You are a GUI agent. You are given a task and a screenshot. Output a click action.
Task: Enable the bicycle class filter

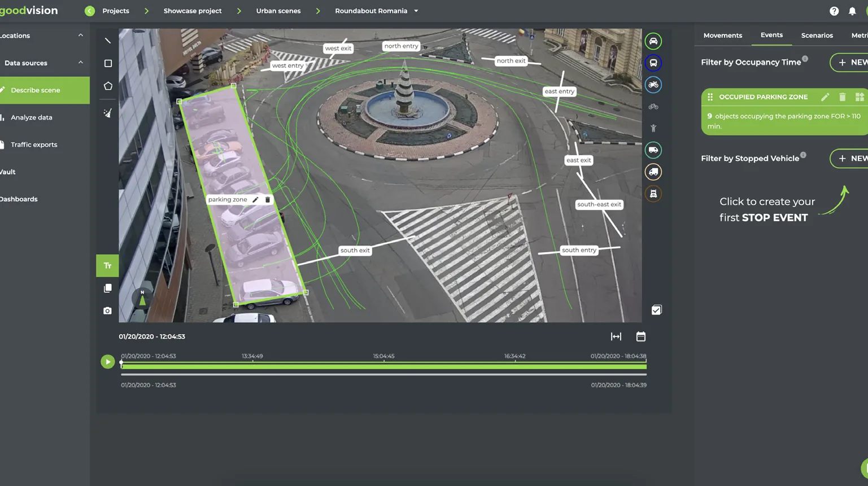pyautogui.click(x=653, y=107)
